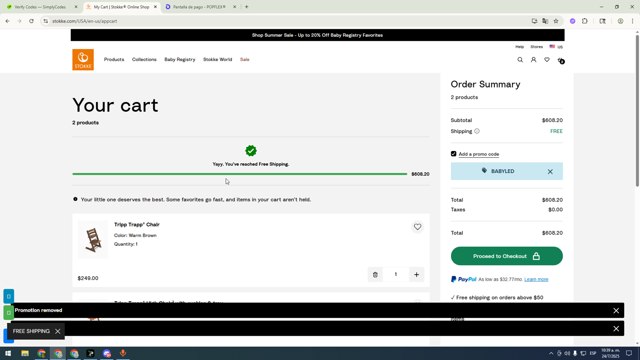Open the Sale menu item
This screenshot has width=640, height=360.
click(244, 60)
